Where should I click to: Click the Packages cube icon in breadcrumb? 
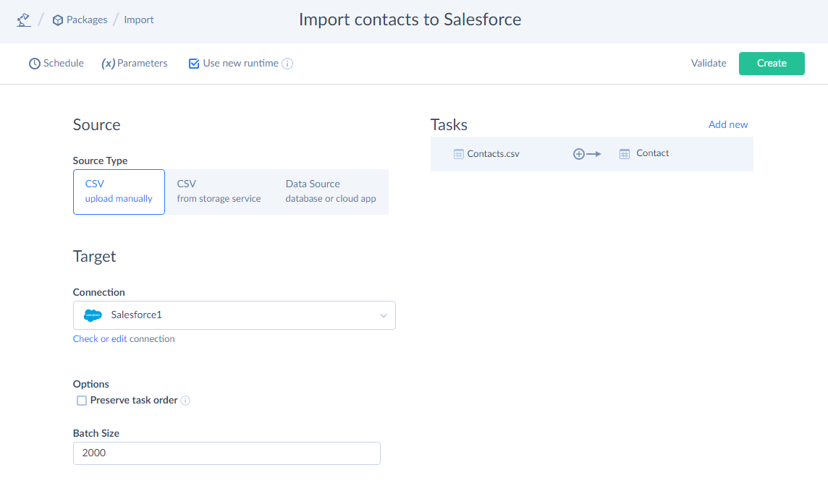58,20
